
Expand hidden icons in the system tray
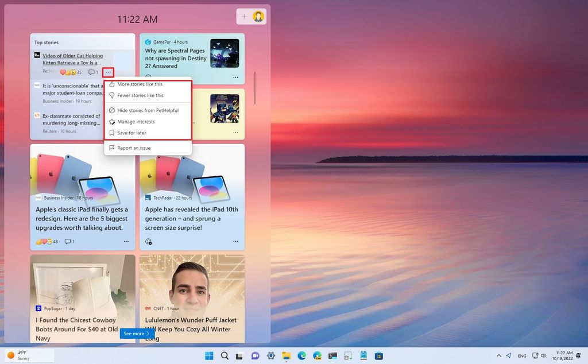[x=498, y=355]
